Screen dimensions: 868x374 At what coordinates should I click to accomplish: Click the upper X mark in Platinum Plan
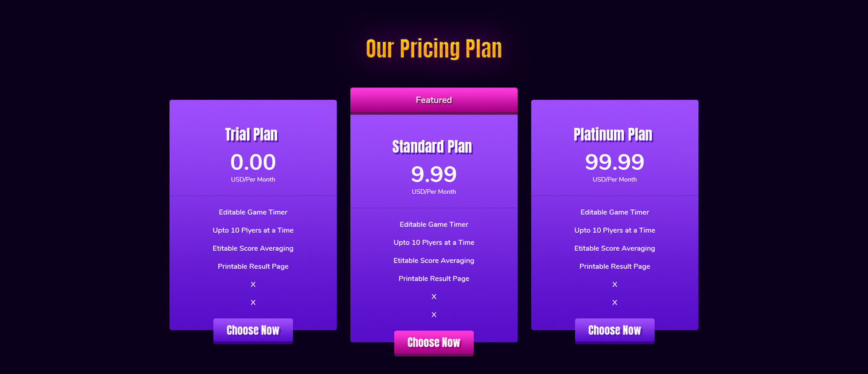(614, 284)
